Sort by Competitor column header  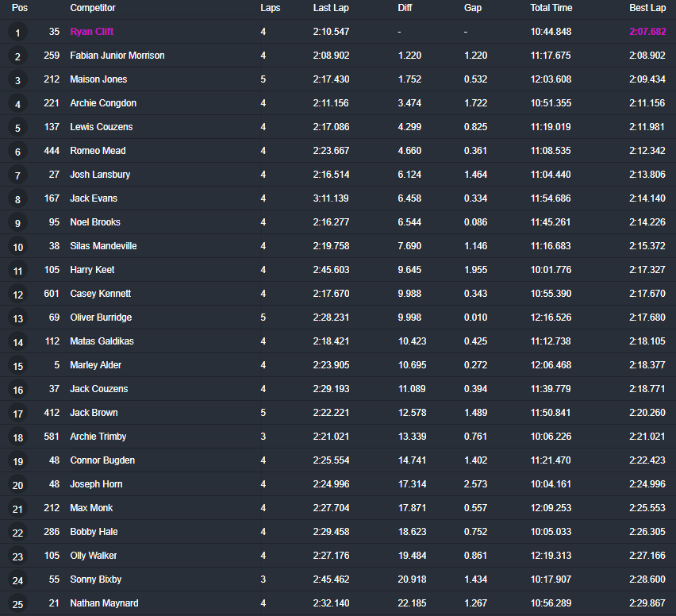point(92,8)
